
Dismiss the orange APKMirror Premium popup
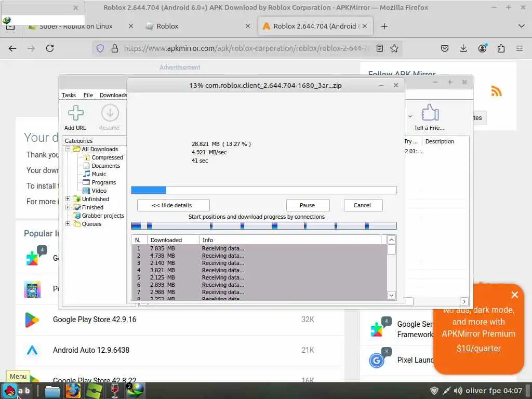515,295
